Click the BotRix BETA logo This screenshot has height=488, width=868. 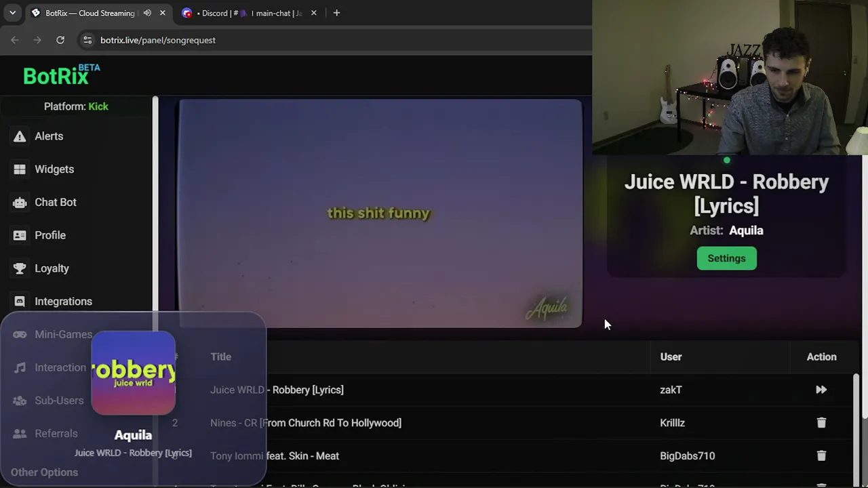(x=61, y=75)
